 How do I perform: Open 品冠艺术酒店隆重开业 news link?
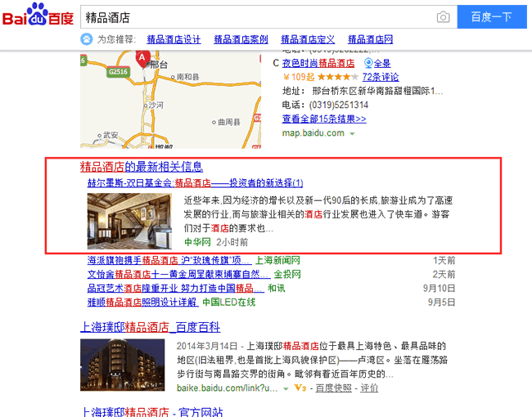[x=176, y=288]
